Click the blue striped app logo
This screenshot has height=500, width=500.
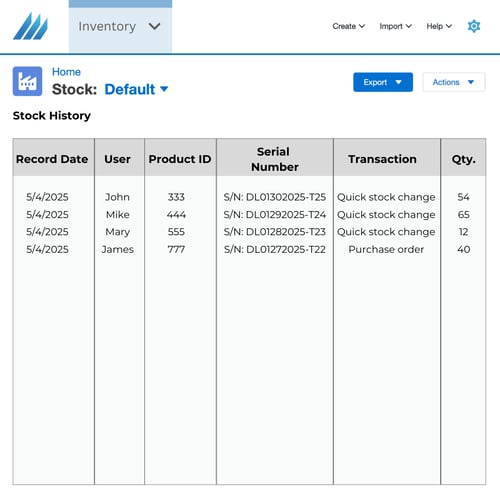[30, 26]
